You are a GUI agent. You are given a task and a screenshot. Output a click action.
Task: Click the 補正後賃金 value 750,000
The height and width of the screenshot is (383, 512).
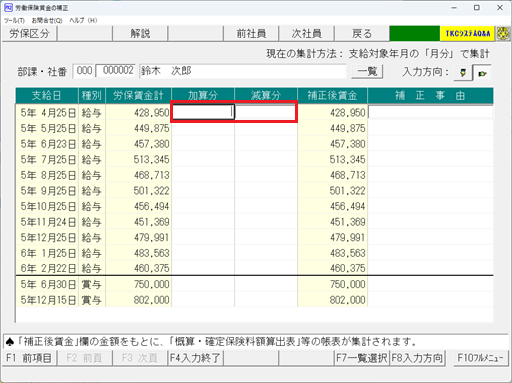pos(332,284)
